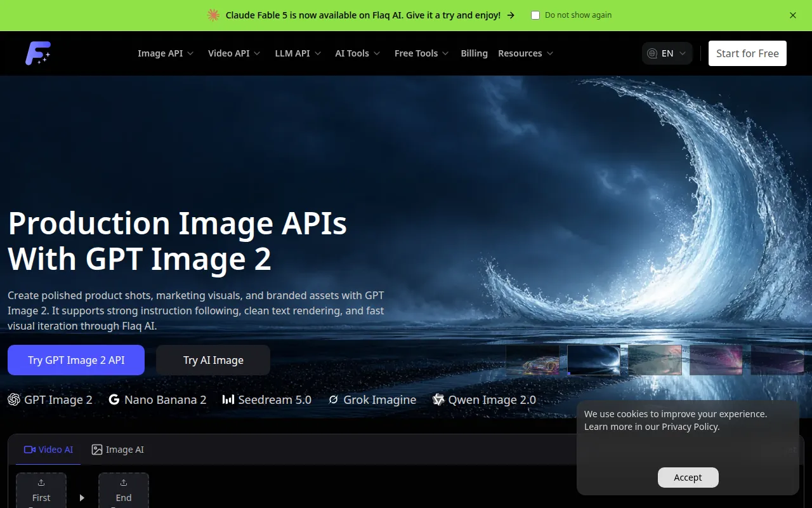Upload a First frame image

pos(41,490)
